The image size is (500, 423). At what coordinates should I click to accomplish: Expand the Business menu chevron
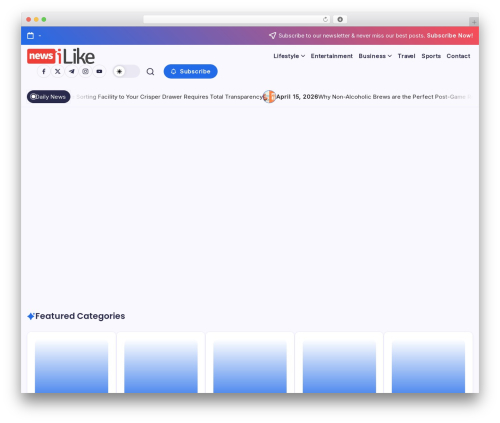[390, 56]
